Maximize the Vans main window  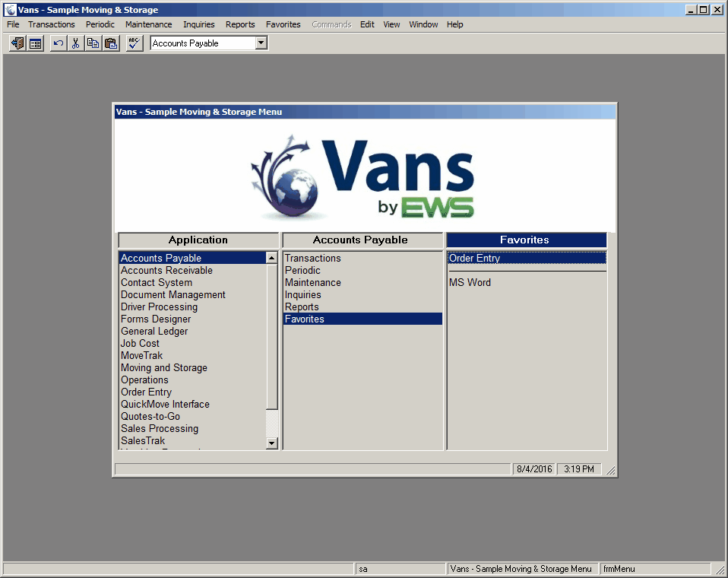coord(704,10)
